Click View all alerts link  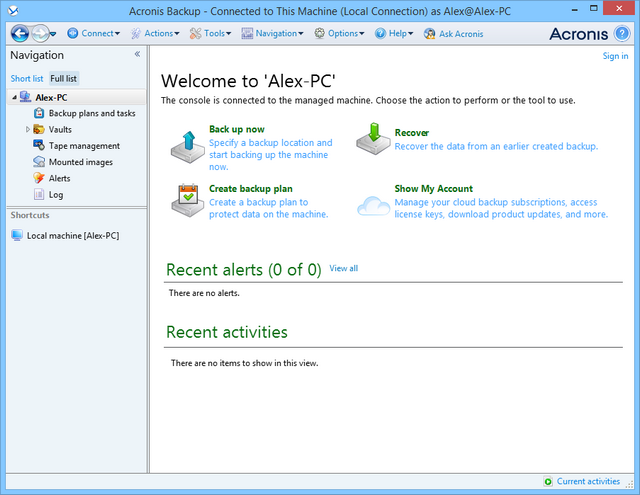343,268
